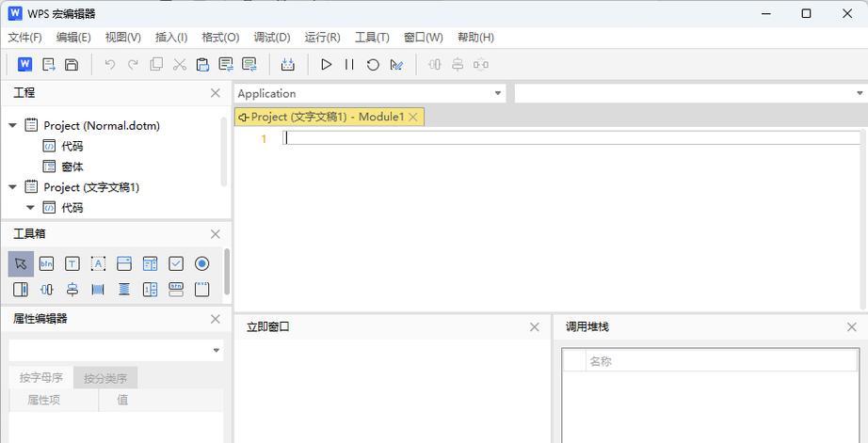Image resolution: width=868 pixels, height=443 pixels.
Task: Open the 文件(F) menu
Action: tap(24, 38)
